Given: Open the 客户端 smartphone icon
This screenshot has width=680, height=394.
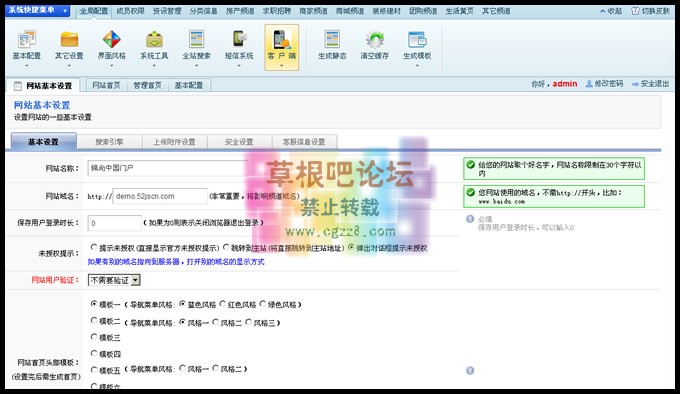Looking at the screenshot, I should click(x=282, y=39).
